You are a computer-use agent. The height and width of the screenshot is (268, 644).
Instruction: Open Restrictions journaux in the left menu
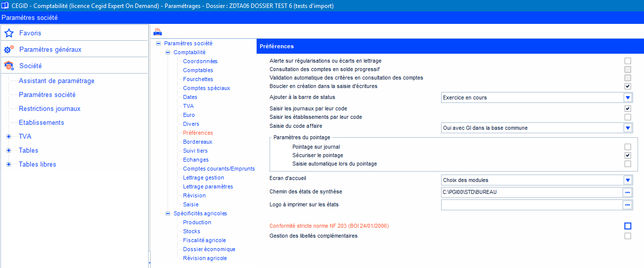pos(49,109)
